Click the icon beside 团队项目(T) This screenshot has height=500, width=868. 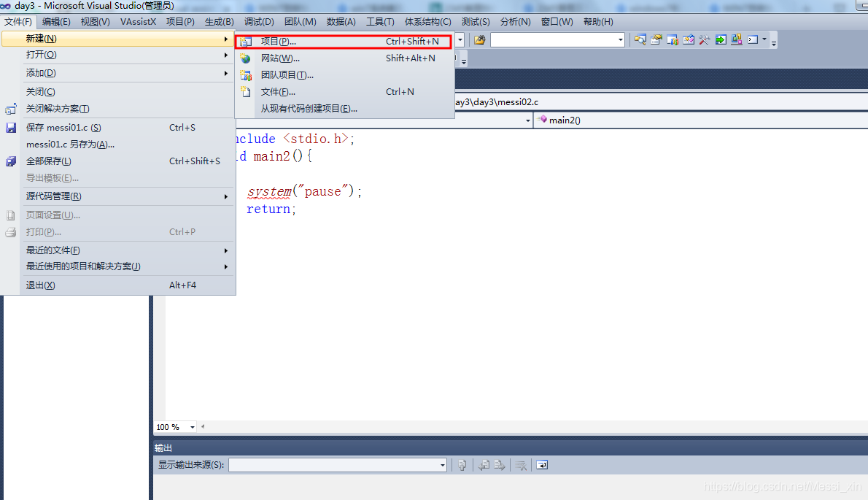246,75
